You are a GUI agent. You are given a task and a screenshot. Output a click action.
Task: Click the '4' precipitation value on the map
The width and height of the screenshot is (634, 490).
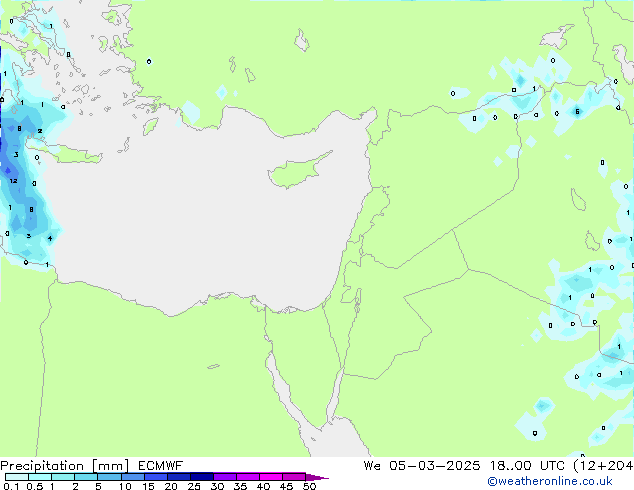click(x=50, y=239)
